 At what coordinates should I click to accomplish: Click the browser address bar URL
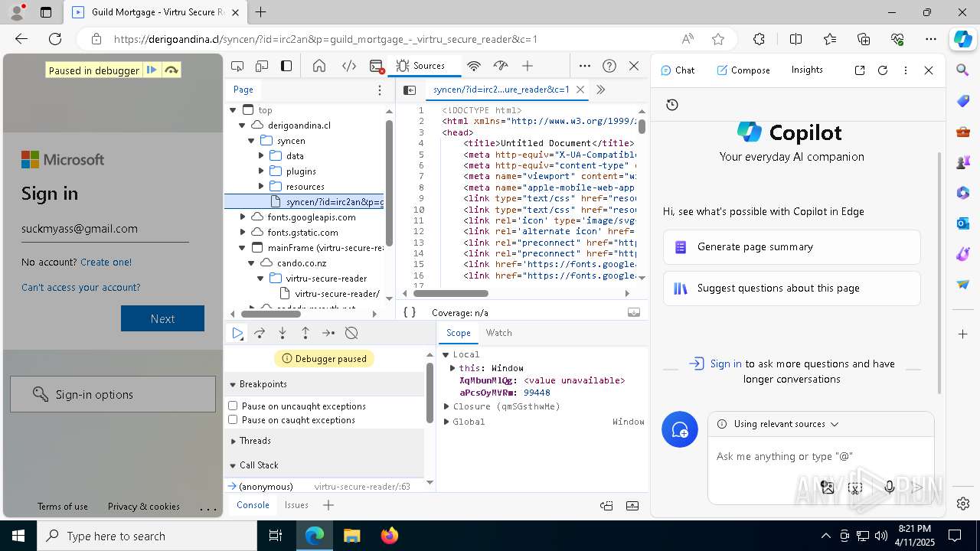click(x=325, y=39)
